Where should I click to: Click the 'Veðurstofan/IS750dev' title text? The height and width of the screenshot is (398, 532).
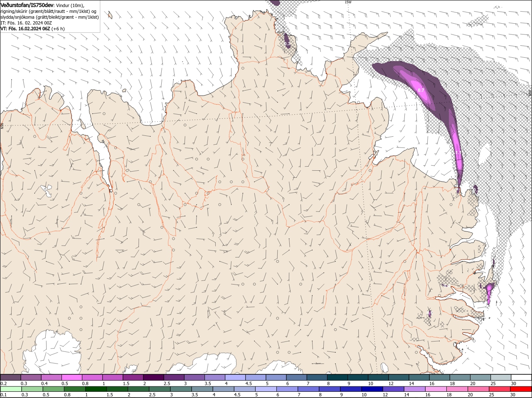27,5
